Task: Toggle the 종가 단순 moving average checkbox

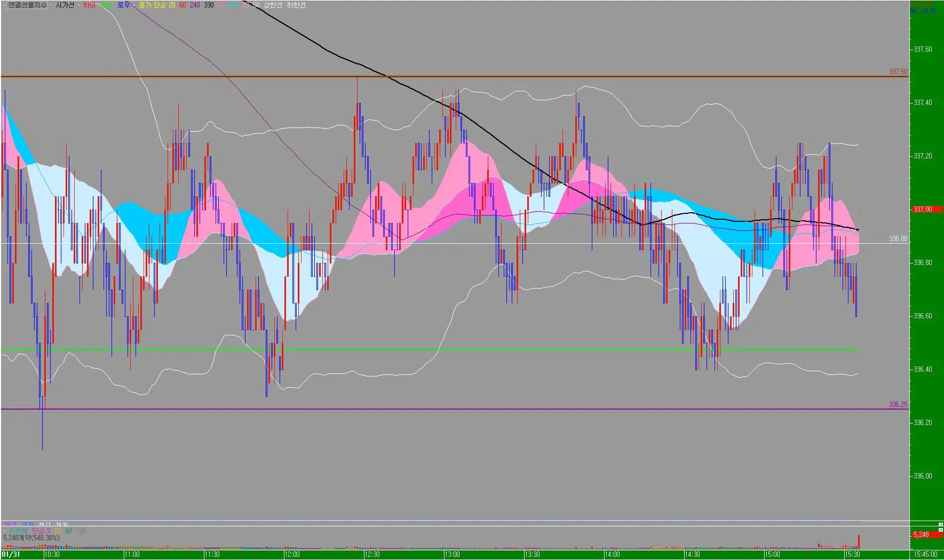Action: pyautogui.click(x=134, y=5)
